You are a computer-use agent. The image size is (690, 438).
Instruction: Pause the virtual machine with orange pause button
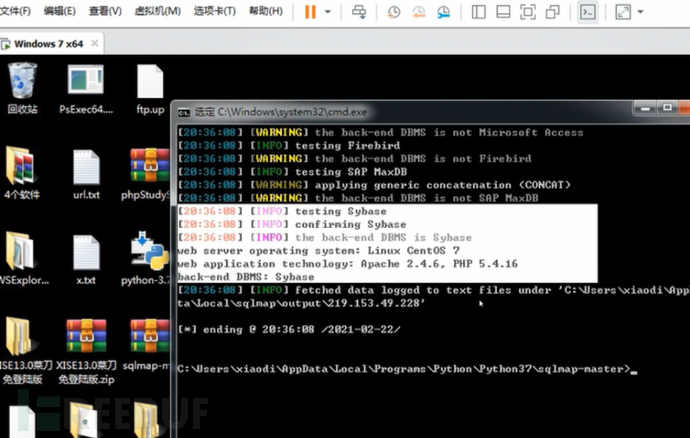pyautogui.click(x=310, y=12)
